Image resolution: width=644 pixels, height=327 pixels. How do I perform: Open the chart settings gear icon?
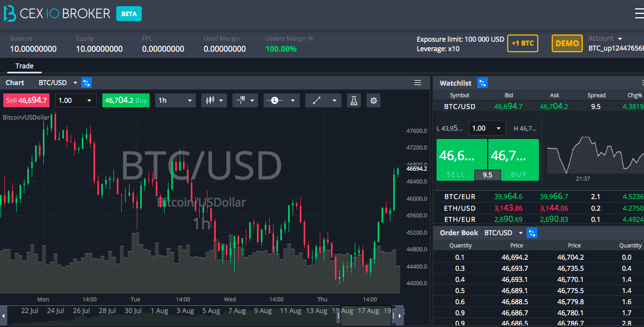click(373, 101)
